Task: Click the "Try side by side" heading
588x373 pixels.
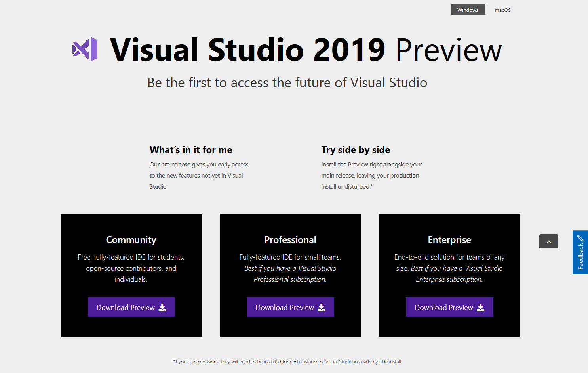Action: click(x=356, y=150)
